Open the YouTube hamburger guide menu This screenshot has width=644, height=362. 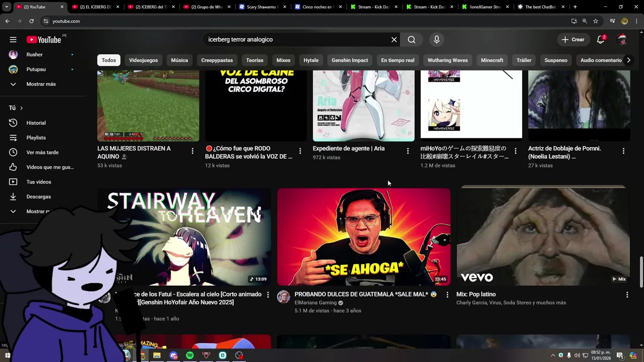[x=13, y=40]
